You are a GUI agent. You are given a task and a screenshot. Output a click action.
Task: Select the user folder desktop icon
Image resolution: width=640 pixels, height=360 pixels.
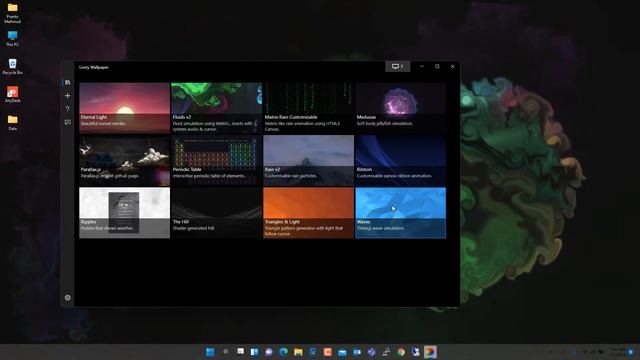pyautogui.click(x=13, y=13)
